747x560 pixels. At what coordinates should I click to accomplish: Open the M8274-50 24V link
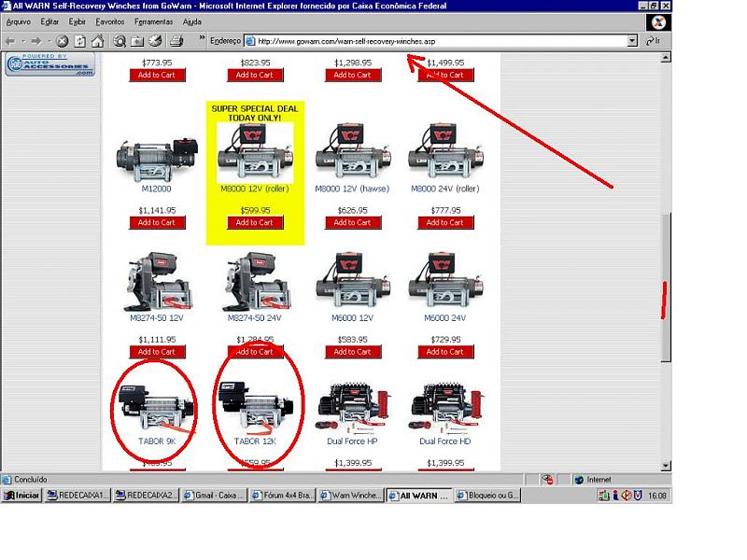point(255,318)
